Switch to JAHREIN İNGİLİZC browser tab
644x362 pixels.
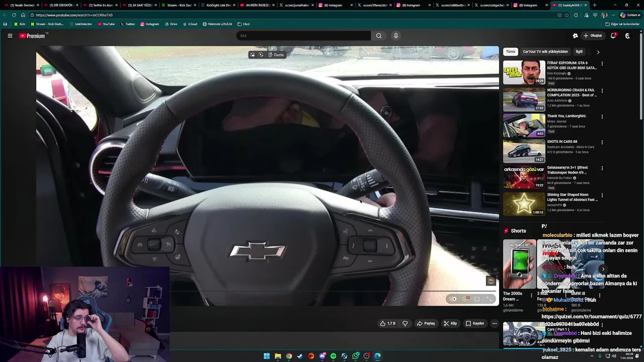click(x=257, y=5)
